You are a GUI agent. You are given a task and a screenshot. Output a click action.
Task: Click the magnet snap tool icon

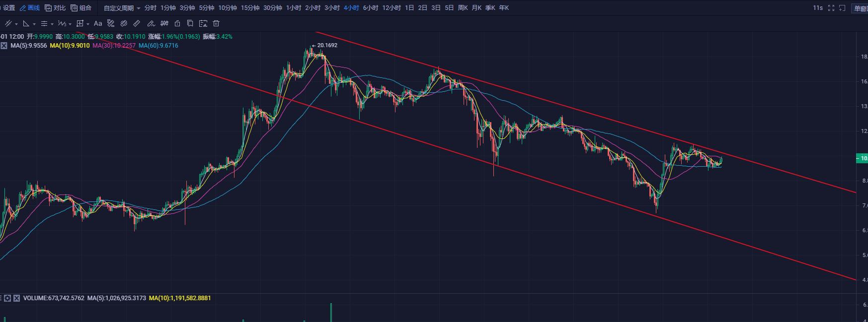point(124,23)
